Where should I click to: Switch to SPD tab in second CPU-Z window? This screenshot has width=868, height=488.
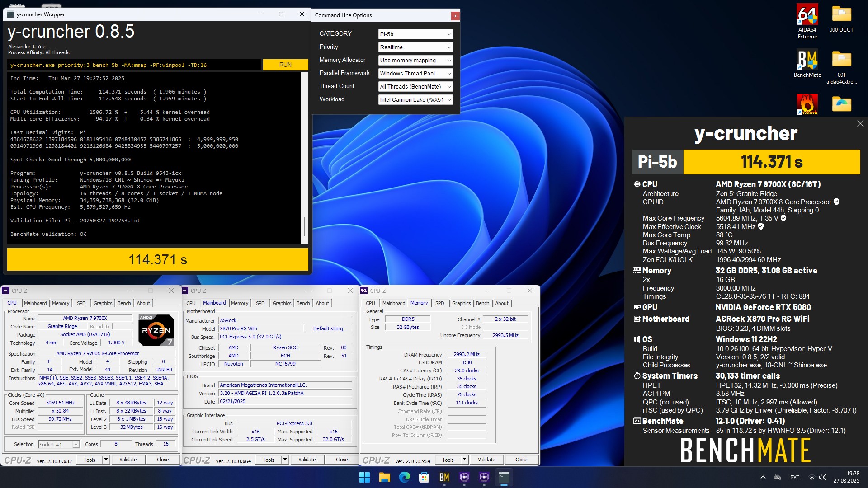[260, 303]
